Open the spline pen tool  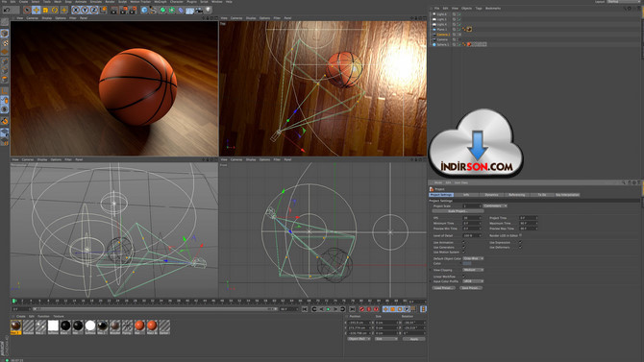coord(153,10)
